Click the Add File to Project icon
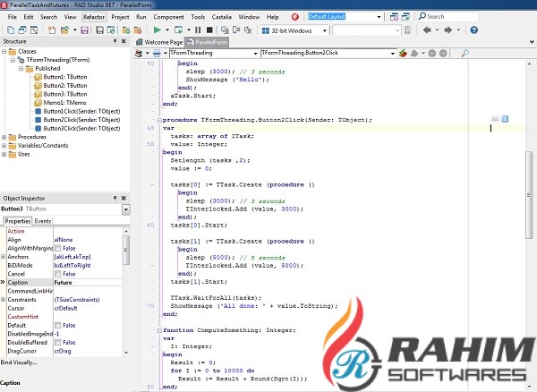 click(126, 30)
